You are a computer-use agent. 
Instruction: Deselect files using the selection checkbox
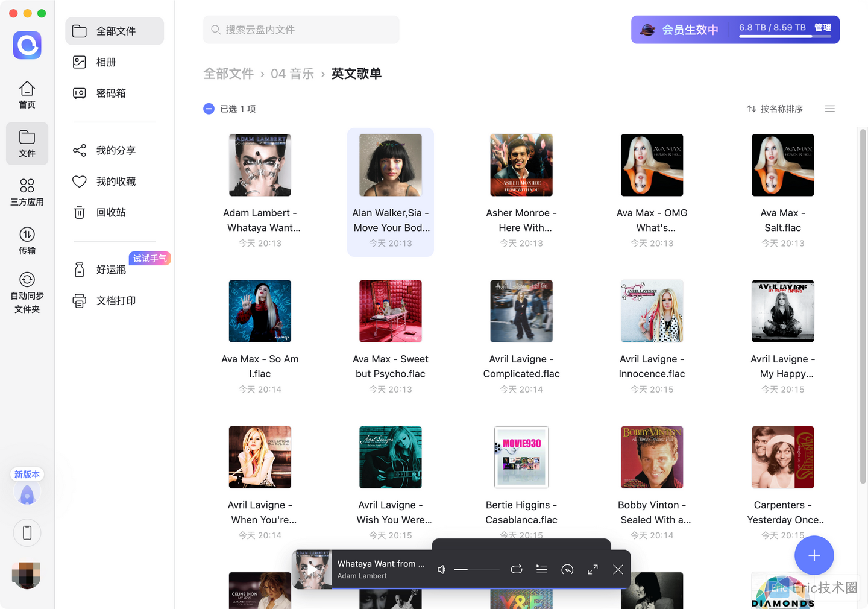209,109
